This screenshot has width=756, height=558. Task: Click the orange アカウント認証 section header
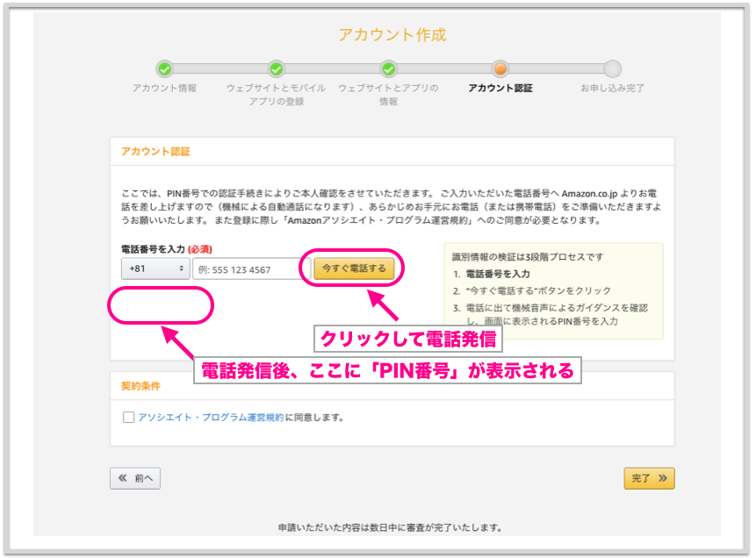tap(155, 151)
